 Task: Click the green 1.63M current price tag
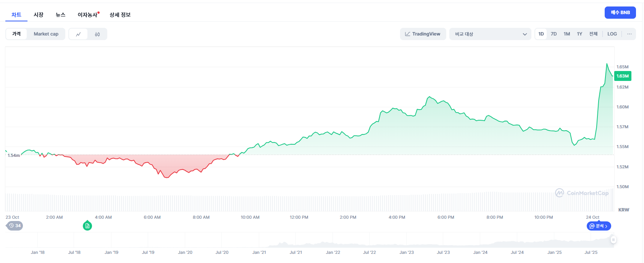point(623,76)
